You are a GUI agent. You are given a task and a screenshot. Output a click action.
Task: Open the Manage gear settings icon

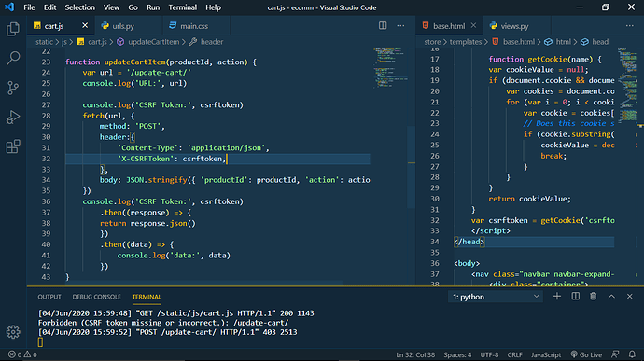click(x=13, y=332)
